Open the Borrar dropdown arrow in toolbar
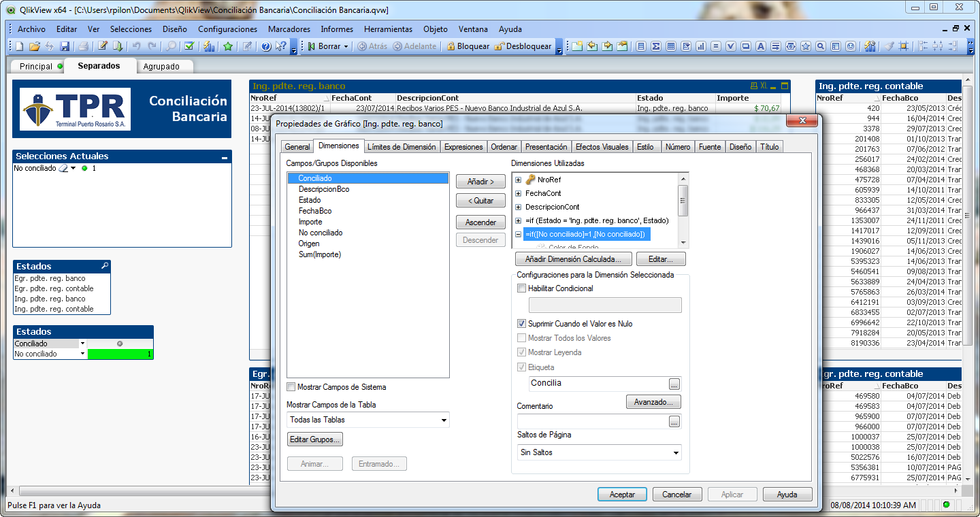 (x=346, y=47)
